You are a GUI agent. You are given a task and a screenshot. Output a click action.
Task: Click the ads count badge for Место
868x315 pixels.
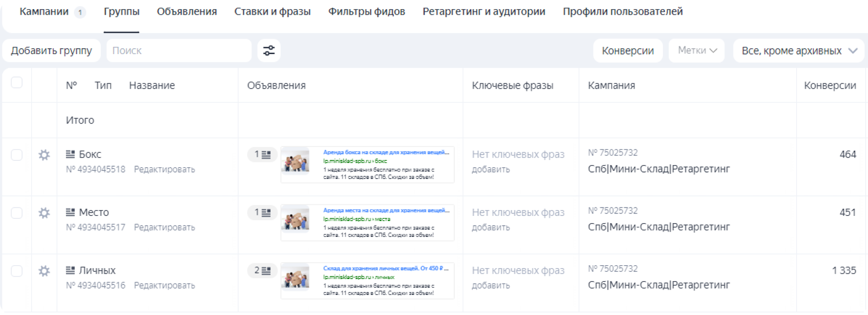point(262,213)
